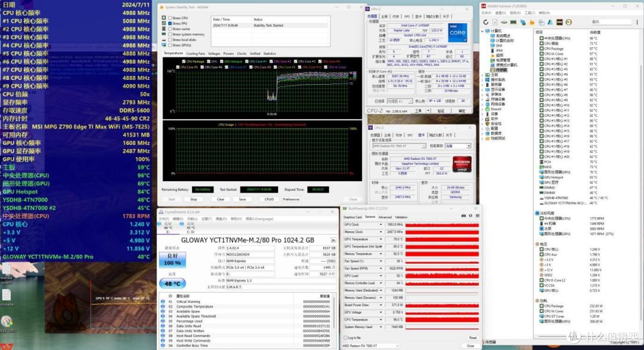Click the AIDA64 refresh toolbar icon
The width and height of the screenshot is (644, 350).
click(486, 22)
